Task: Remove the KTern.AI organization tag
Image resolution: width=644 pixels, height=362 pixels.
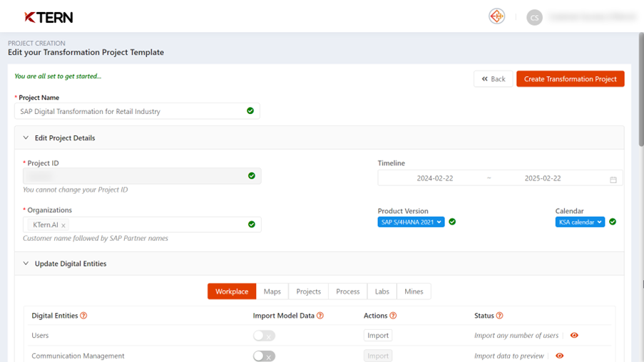Action: 63,225
